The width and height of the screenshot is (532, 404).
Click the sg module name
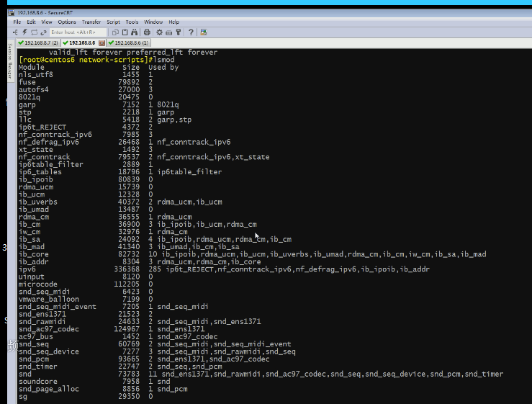23,396
